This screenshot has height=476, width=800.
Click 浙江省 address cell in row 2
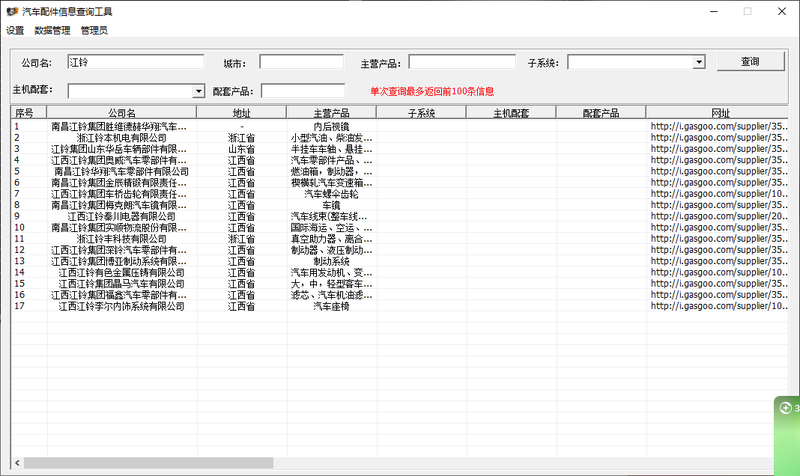click(x=241, y=138)
